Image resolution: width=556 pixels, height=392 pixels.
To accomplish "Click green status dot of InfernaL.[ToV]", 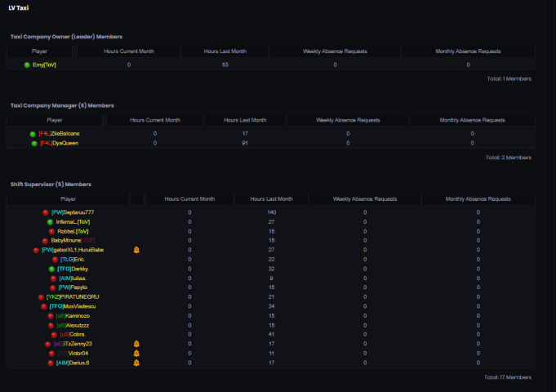I will [50, 222].
